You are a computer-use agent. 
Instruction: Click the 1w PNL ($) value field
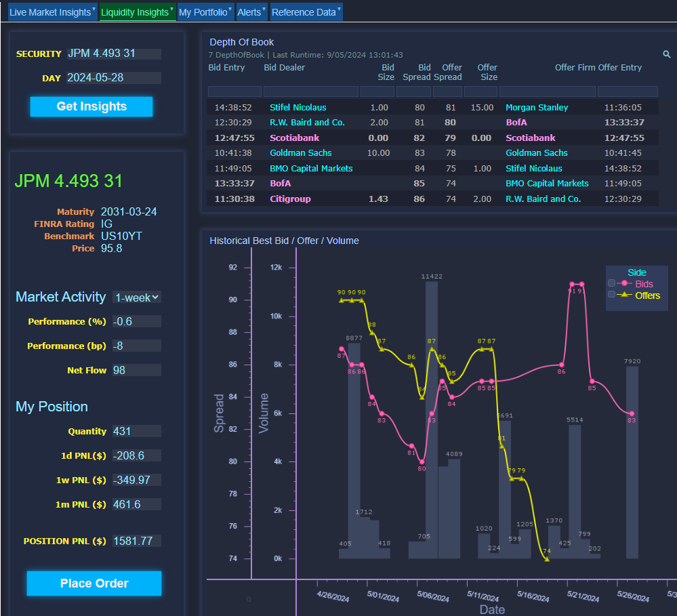pyautogui.click(x=136, y=480)
